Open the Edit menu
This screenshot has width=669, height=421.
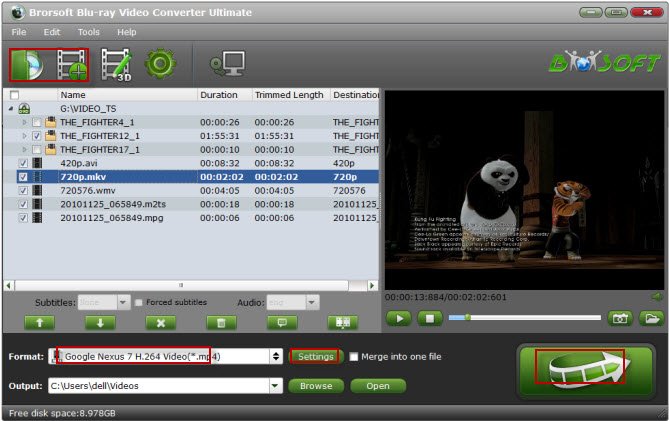52,32
